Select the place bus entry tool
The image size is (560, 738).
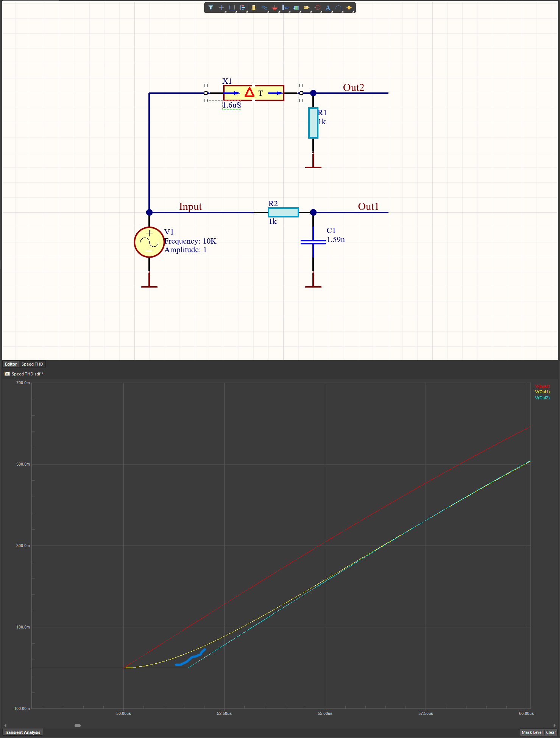point(285,8)
